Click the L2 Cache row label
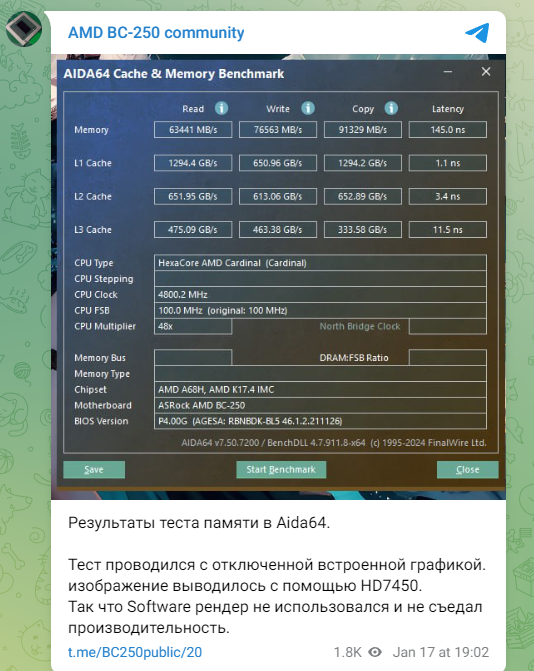This screenshot has width=534, height=671. point(93,196)
